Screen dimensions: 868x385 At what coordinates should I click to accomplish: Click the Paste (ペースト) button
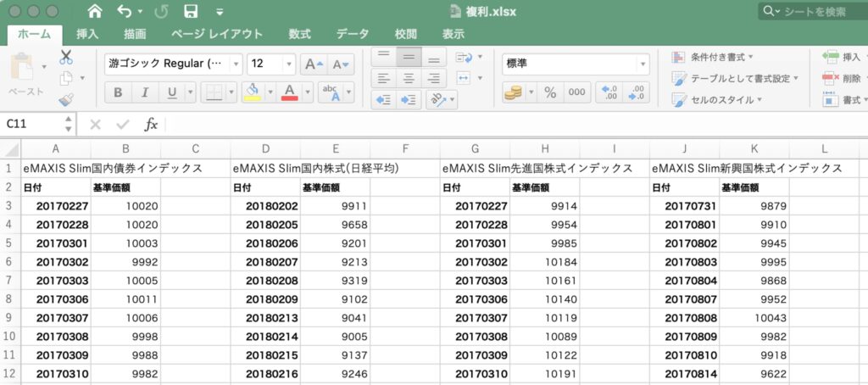pos(25,75)
